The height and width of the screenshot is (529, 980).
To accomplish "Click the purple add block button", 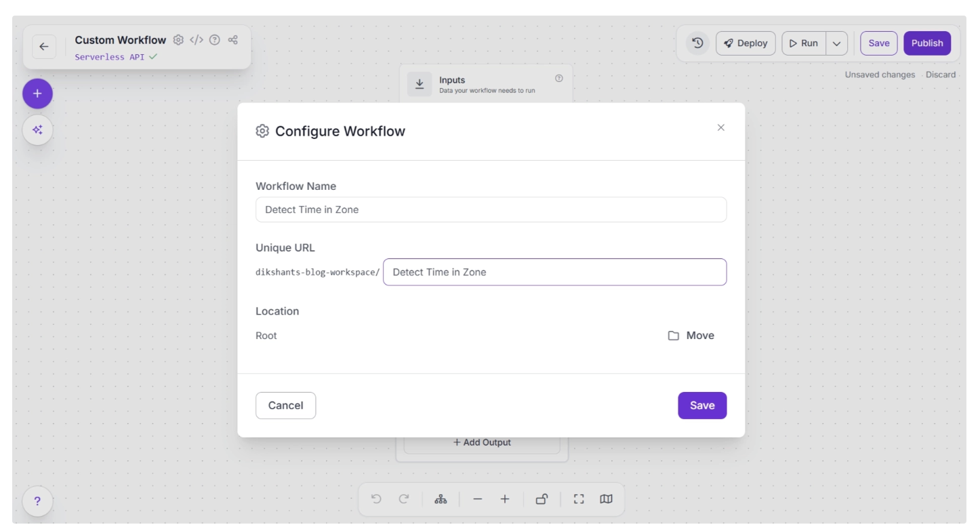I will point(37,94).
